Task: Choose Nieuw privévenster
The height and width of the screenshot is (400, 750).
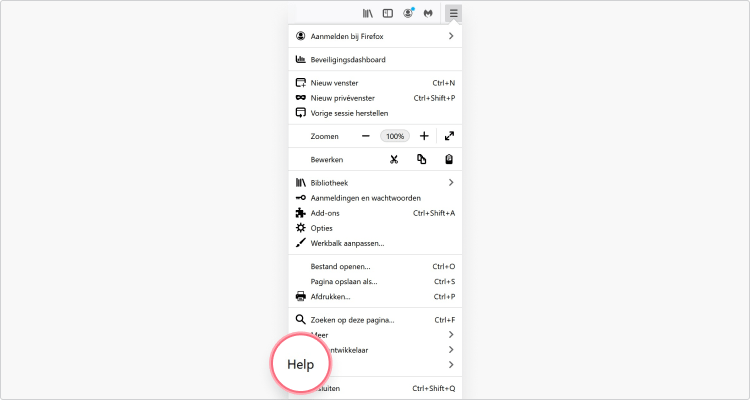Action: click(x=375, y=98)
